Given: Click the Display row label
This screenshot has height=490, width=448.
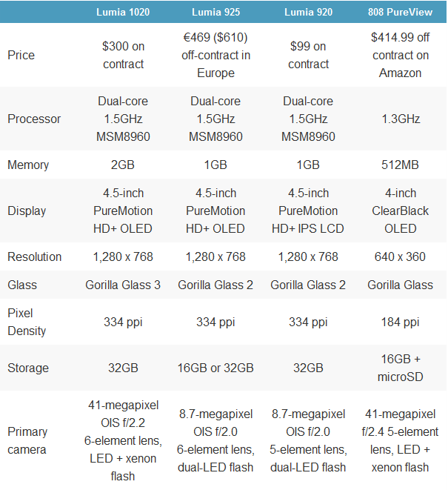Looking at the screenshot, I should (27, 211).
